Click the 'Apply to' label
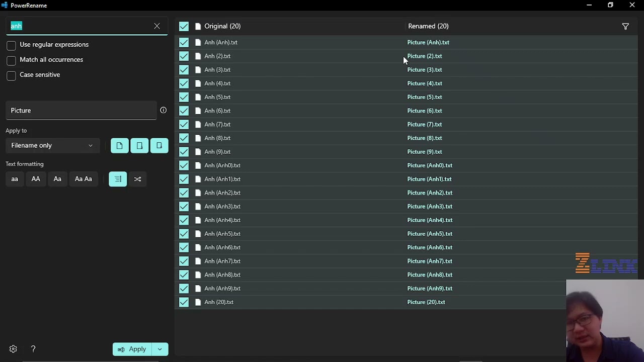This screenshot has height=362, width=644. [x=16, y=131]
